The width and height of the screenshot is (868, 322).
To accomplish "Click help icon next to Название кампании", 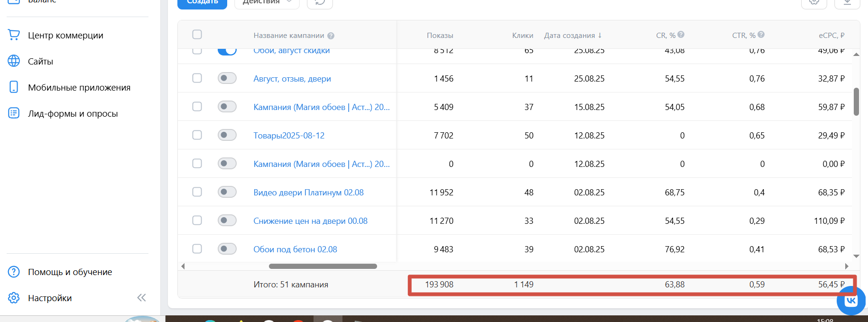I will click(331, 36).
